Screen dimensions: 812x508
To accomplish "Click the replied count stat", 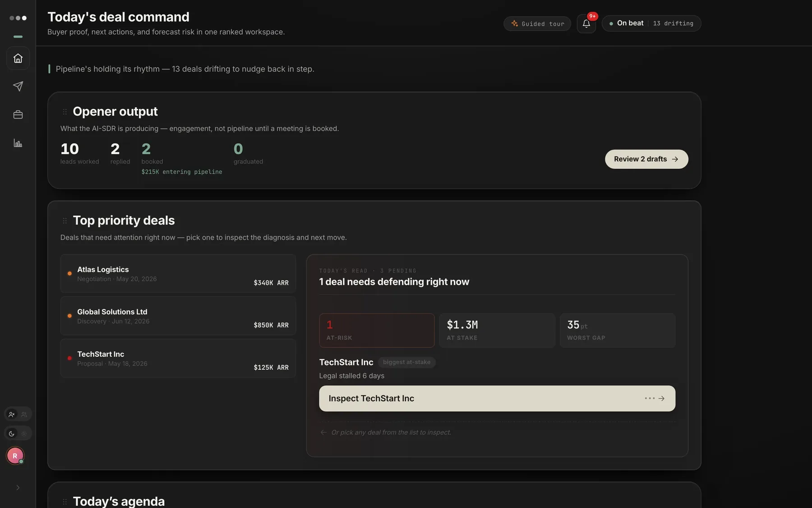I will click(x=120, y=154).
